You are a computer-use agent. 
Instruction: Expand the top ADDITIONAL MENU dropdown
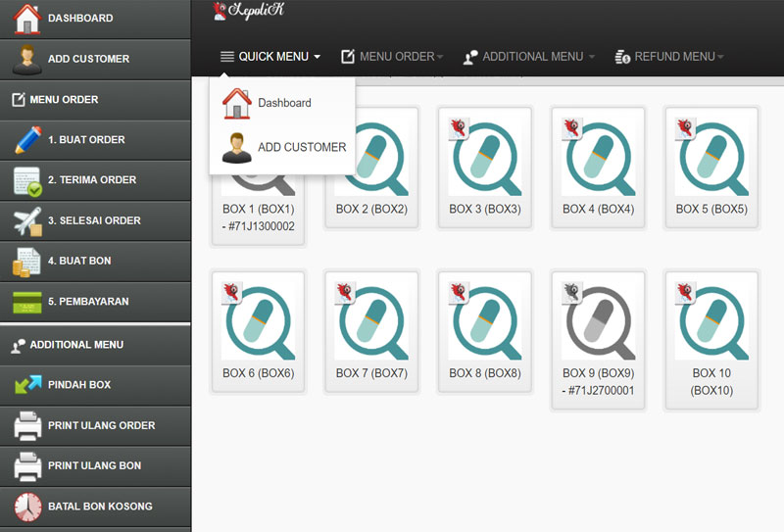[x=592, y=57]
